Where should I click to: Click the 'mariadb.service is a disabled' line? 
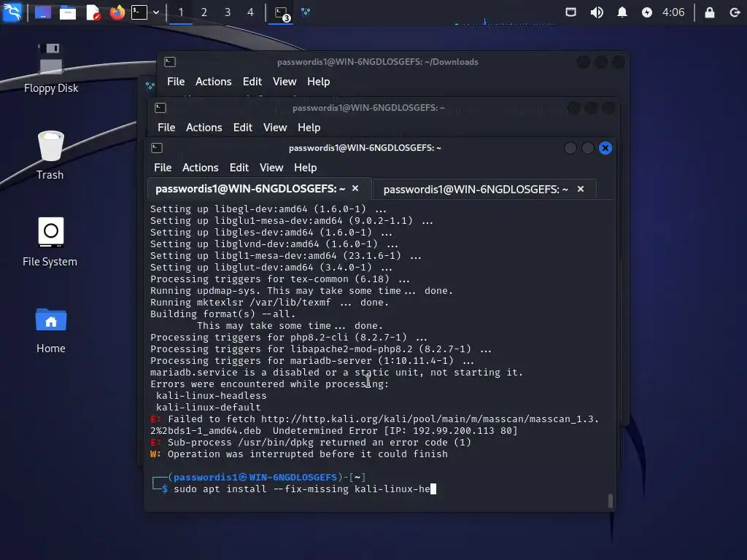336,373
